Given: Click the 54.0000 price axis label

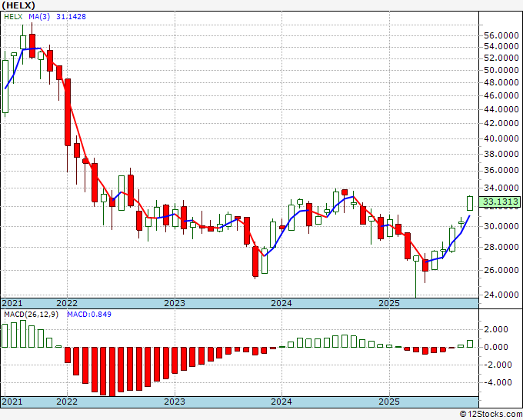Looking at the screenshot, I should point(501,46).
